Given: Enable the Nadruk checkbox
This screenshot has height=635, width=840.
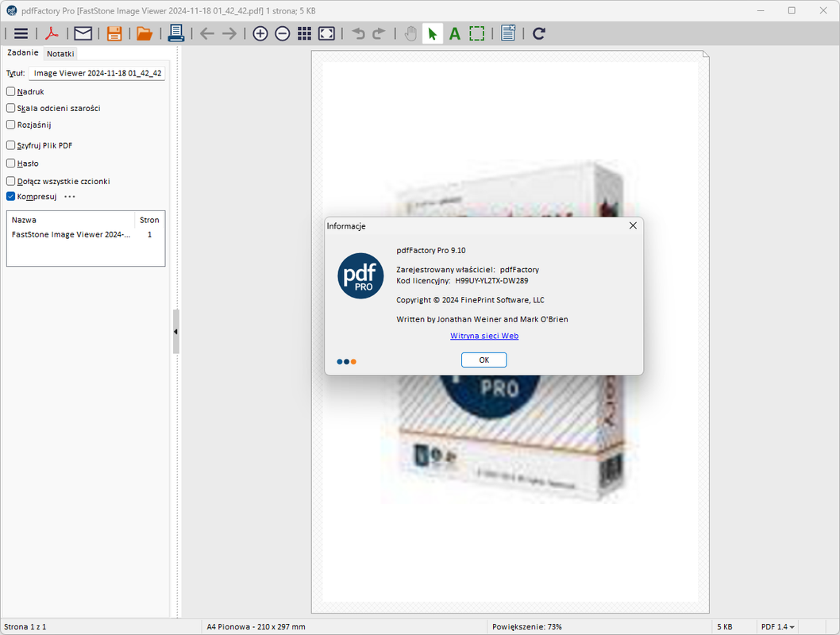Looking at the screenshot, I should pyautogui.click(x=10, y=91).
